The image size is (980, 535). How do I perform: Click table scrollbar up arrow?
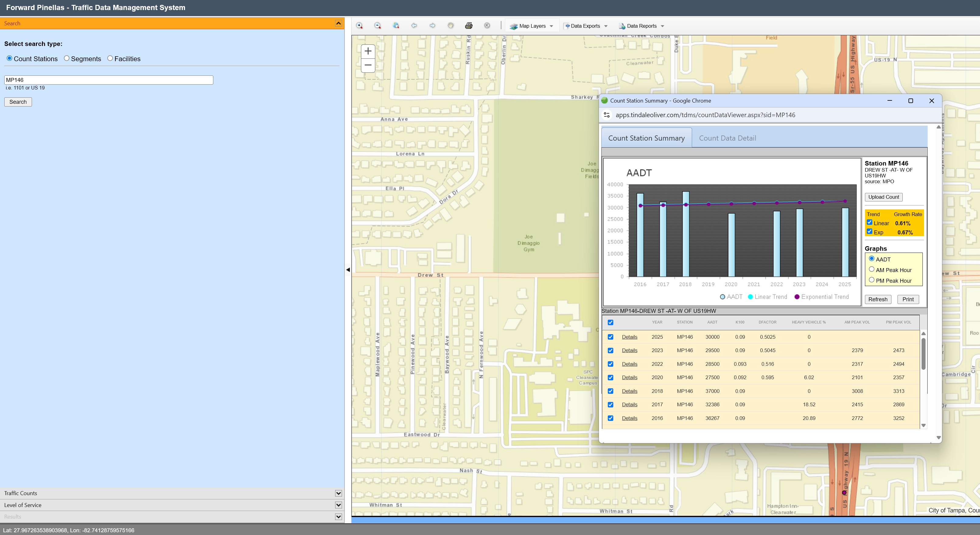click(x=923, y=334)
